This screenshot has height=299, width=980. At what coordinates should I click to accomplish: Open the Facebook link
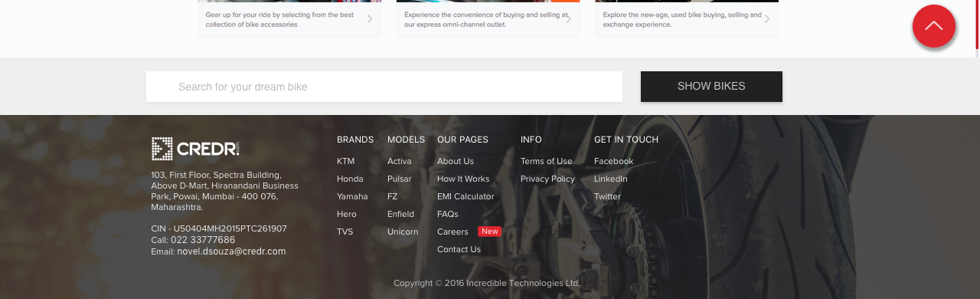pyautogui.click(x=614, y=161)
